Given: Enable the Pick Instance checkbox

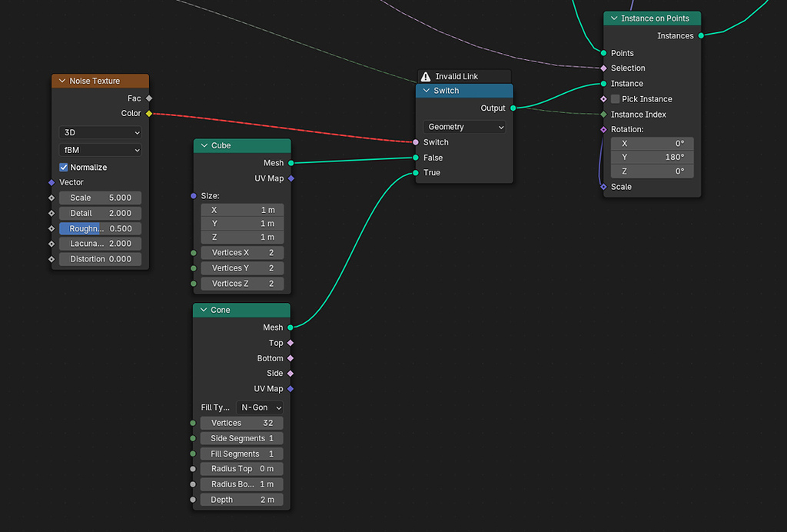Looking at the screenshot, I should pyautogui.click(x=616, y=99).
